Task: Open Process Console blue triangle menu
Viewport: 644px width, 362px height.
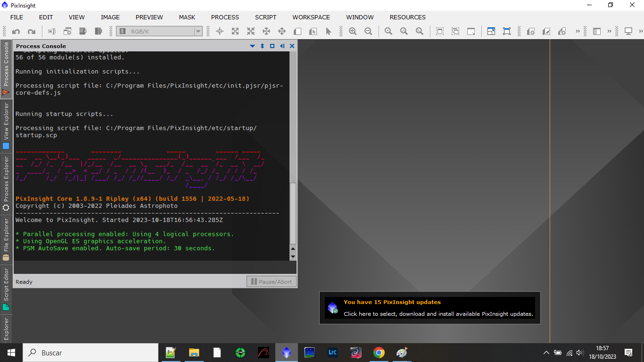Action: click(252, 46)
